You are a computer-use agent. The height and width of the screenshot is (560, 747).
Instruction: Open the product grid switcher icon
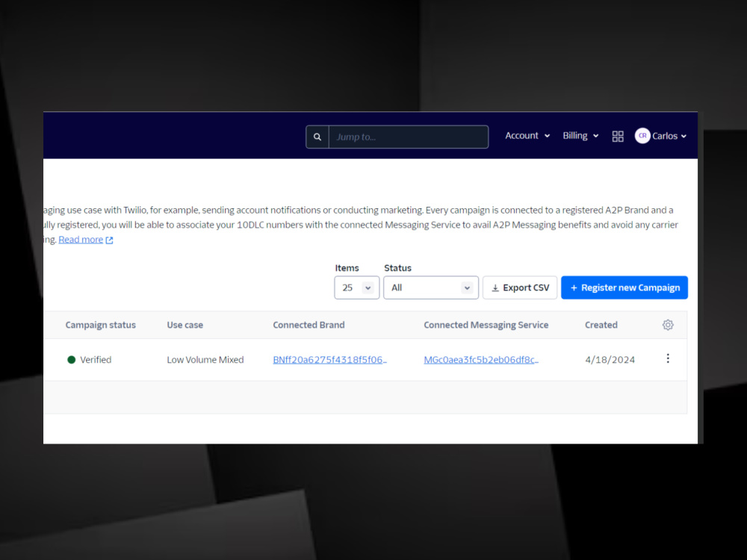point(618,137)
